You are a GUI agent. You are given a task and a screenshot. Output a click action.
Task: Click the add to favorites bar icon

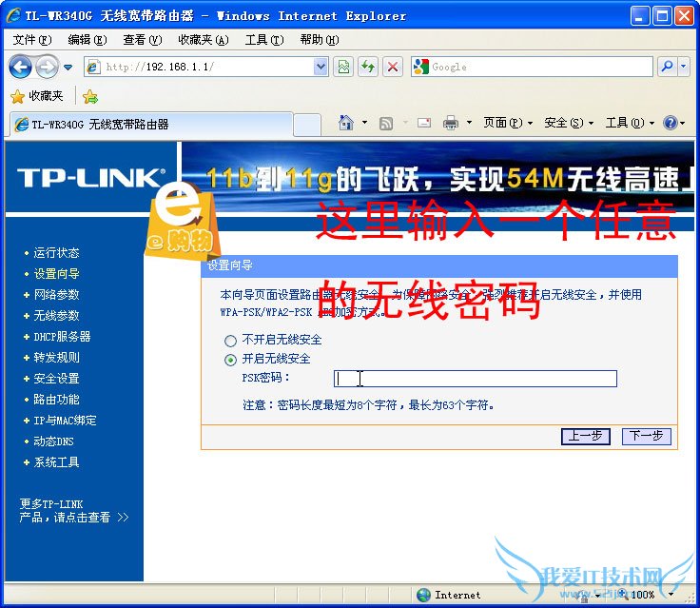click(89, 96)
